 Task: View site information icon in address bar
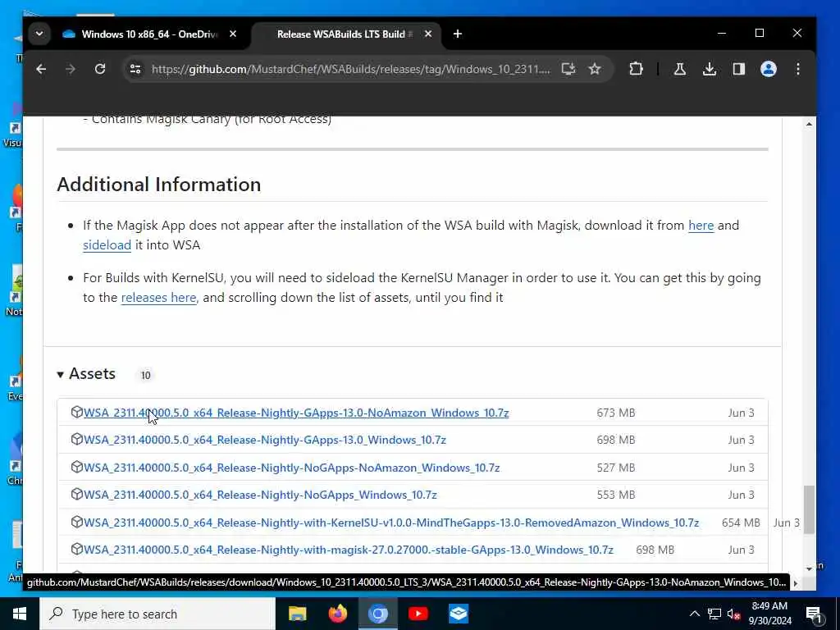[135, 69]
